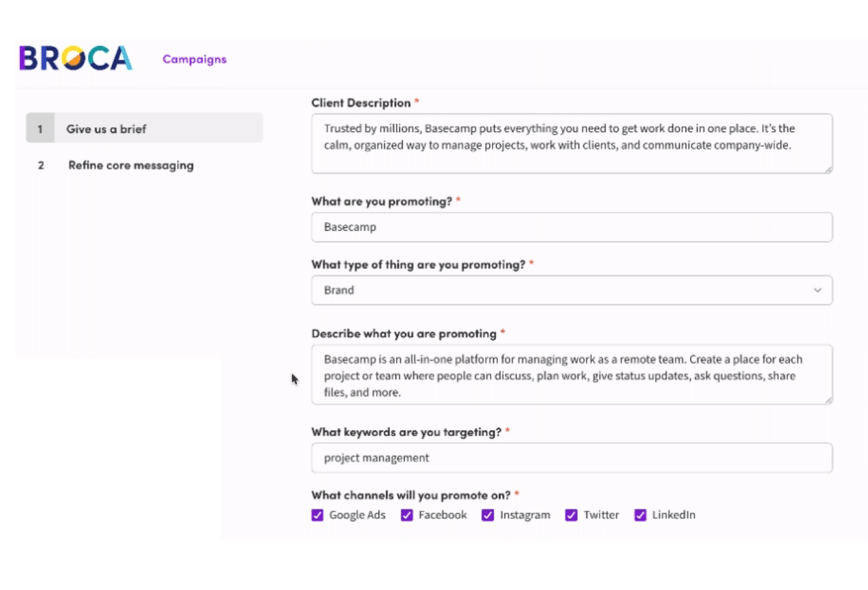The width and height of the screenshot is (868, 590).
Task: Toggle the Instagram checkbox
Action: tap(488, 515)
